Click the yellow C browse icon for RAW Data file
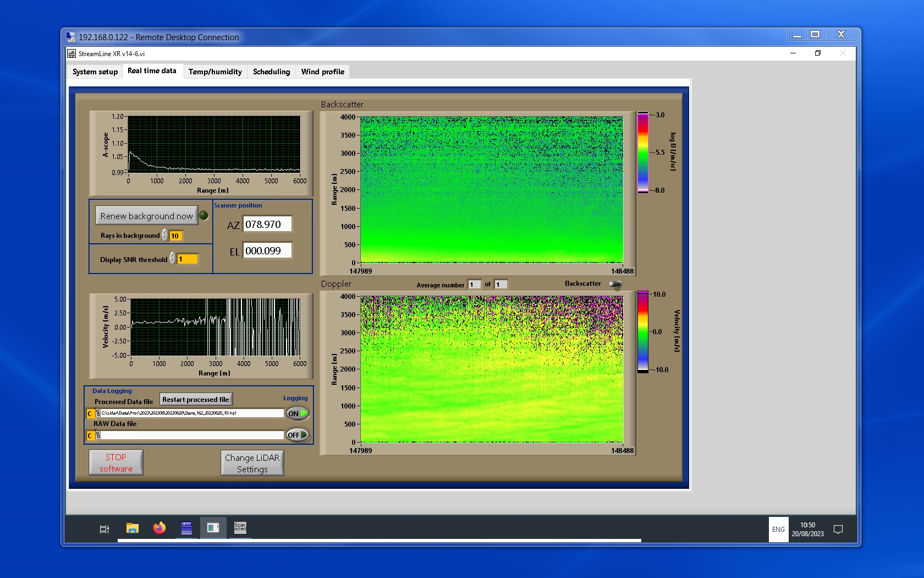 pyautogui.click(x=90, y=435)
